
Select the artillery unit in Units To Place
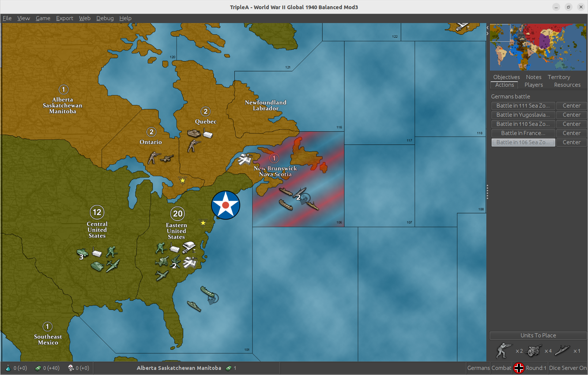point(534,351)
